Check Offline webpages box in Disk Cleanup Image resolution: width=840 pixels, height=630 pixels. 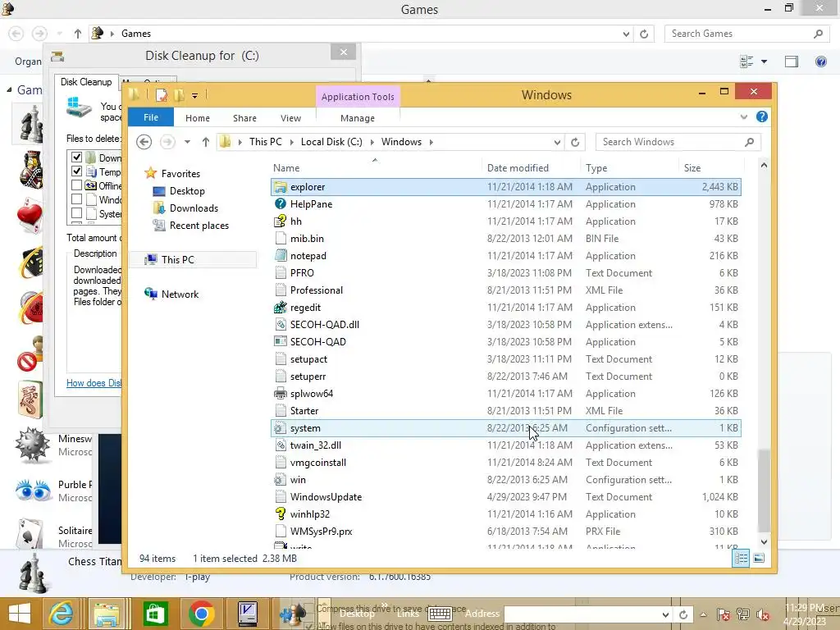pyautogui.click(x=76, y=185)
